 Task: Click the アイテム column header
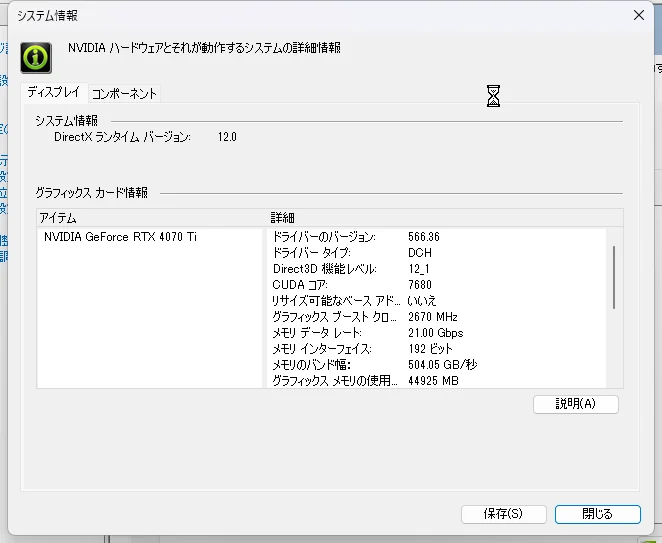58,217
